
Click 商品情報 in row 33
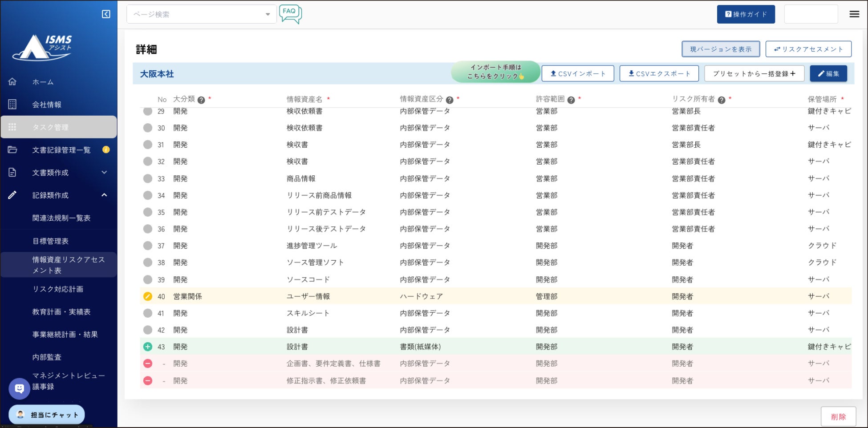pos(301,178)
